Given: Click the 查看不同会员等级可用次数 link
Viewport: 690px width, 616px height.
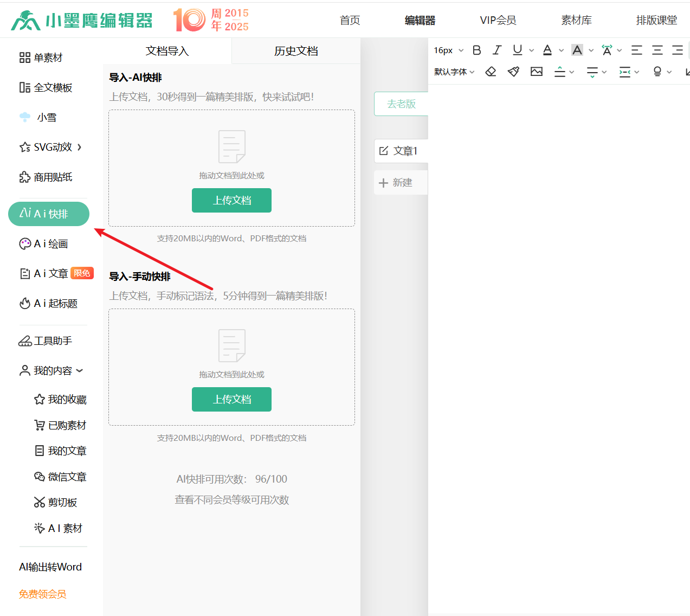Looking at the screenshot, I should (231, 500).
